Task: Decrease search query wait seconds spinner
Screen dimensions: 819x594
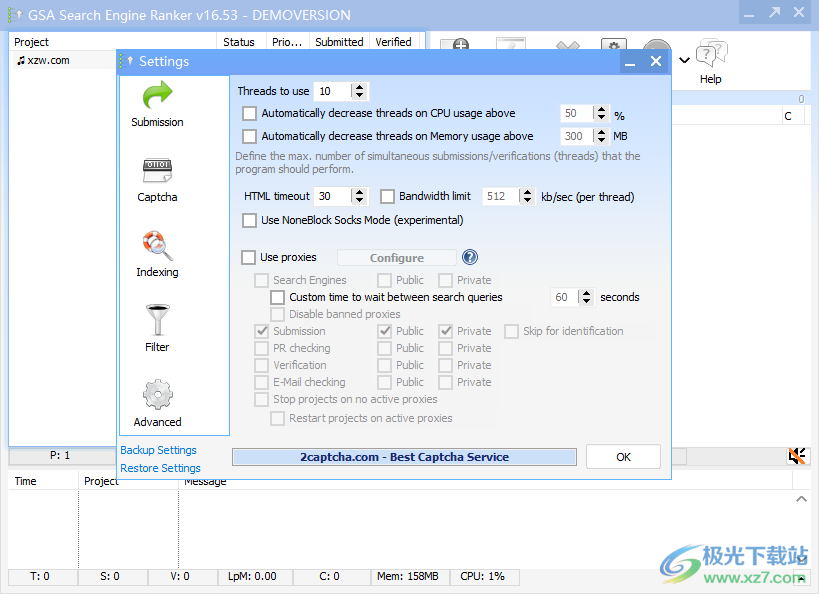Action: 587,301
